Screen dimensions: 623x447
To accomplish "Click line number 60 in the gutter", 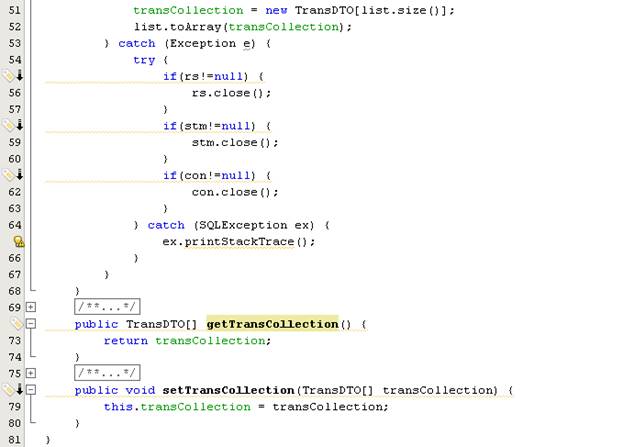I will click(15, 159).
